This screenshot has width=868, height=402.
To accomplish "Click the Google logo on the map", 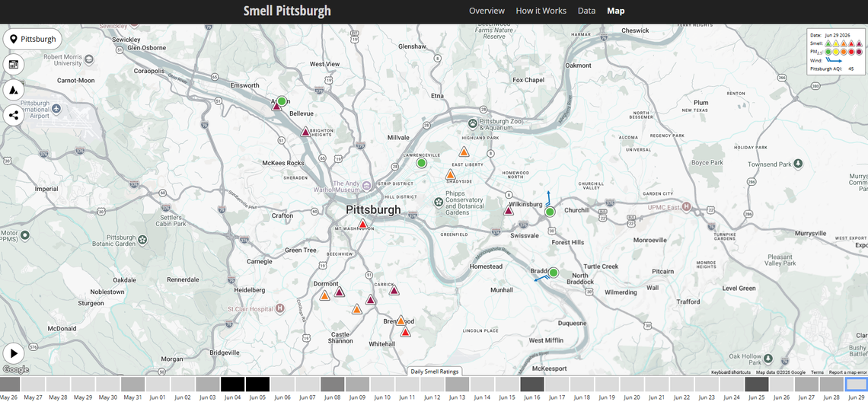I will click(x=15, y=369).
